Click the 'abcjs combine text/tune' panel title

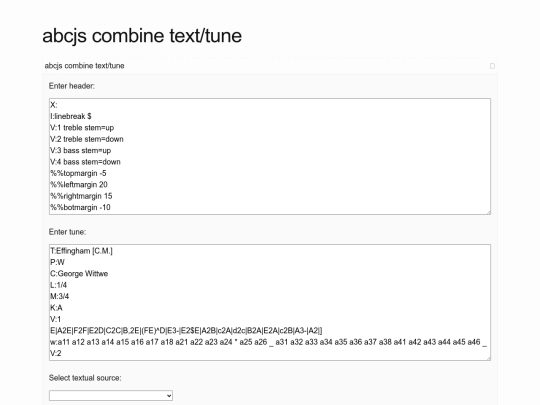(x=84, y=66)
